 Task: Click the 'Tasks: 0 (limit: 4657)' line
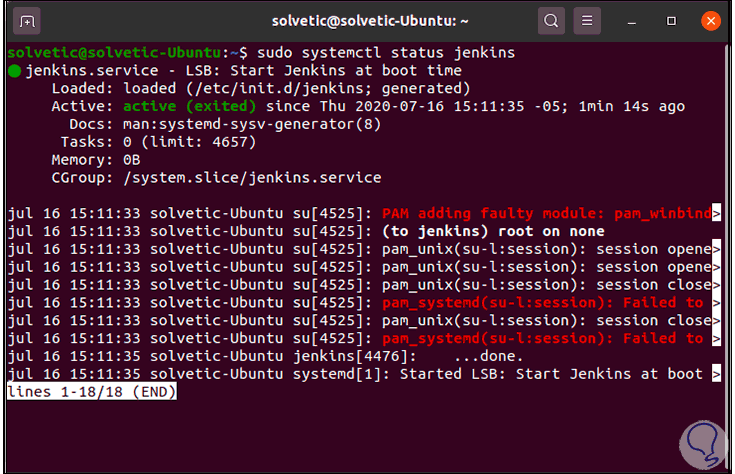158,142
